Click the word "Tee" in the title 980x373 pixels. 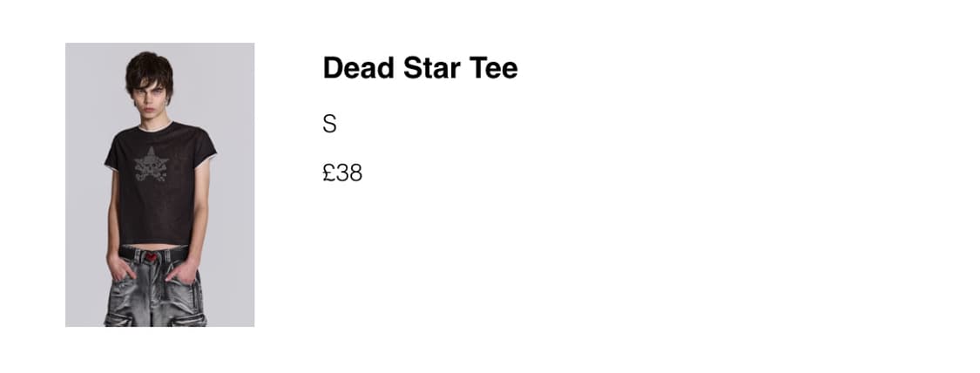[x=494, y=68]
